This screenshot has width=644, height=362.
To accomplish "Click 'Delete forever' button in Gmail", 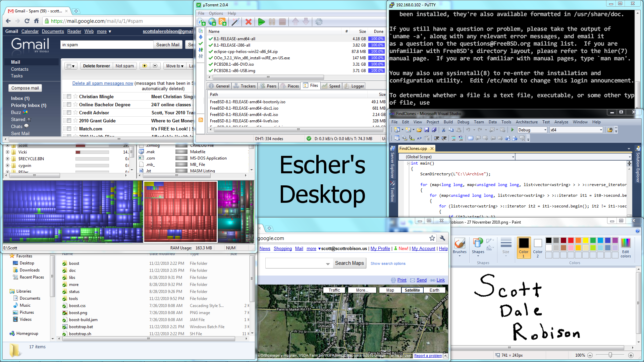I will point(96,66).
